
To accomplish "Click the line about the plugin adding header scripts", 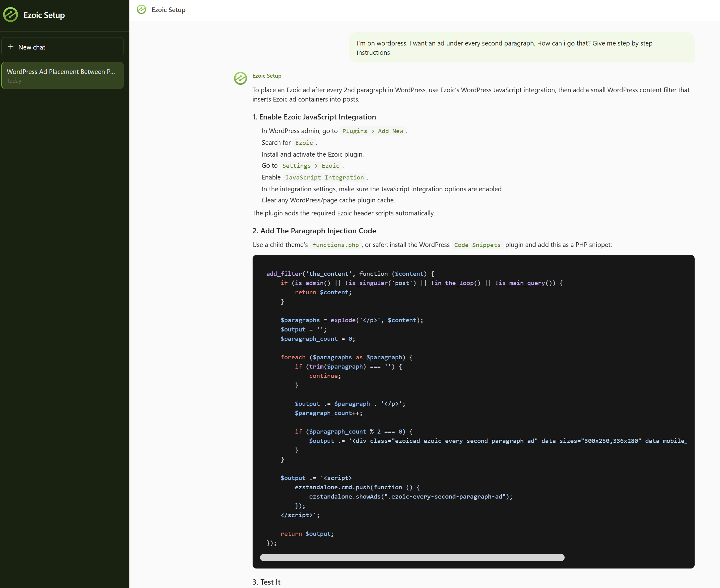I will point(344,213).
